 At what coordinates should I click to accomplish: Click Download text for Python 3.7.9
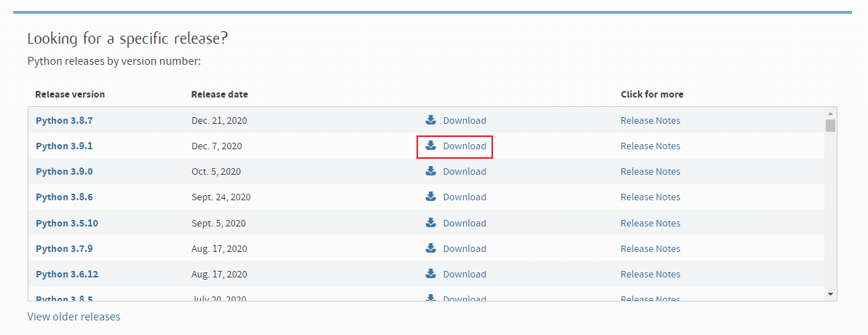[x=465, y=248]
